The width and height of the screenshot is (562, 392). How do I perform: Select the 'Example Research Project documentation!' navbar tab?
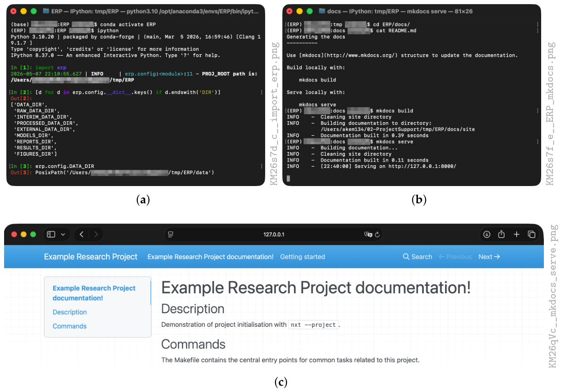click(x=211, y=257)
